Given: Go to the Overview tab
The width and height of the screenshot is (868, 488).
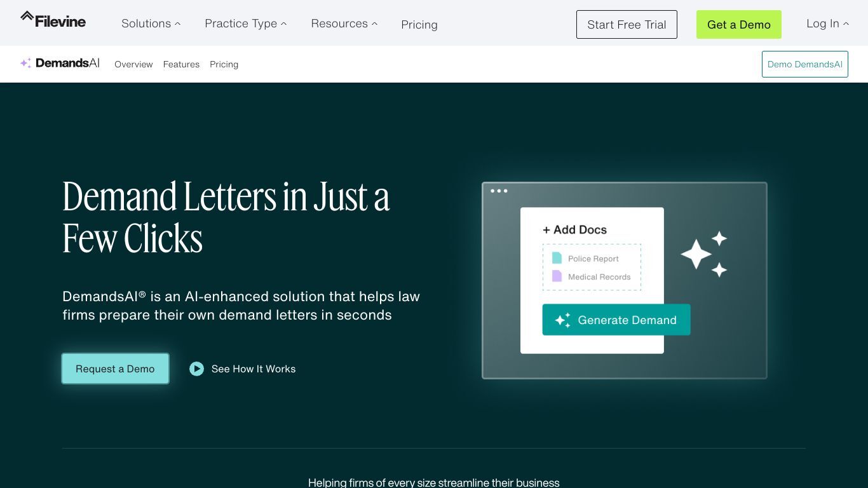Looking at the screenshot, I should pyautogui.click(x=133, y=64).
